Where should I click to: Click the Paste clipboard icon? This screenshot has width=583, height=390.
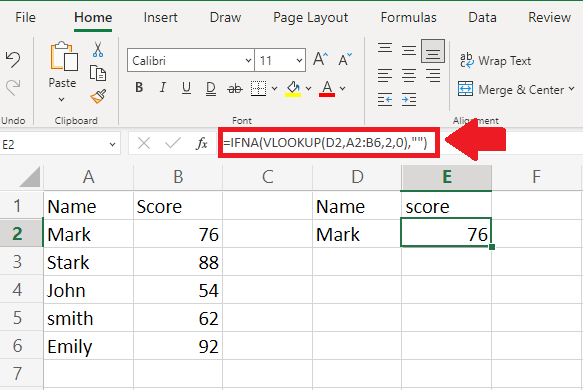(64, 56)
